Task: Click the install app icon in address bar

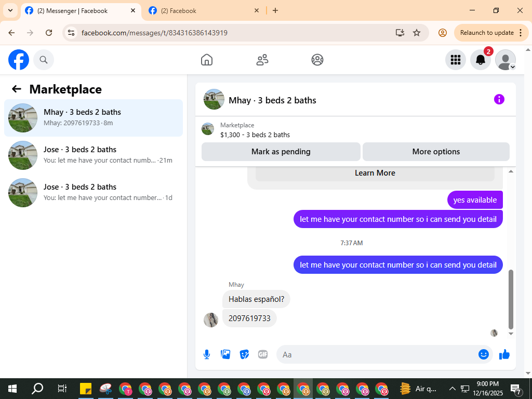Action: click(400, 33)
